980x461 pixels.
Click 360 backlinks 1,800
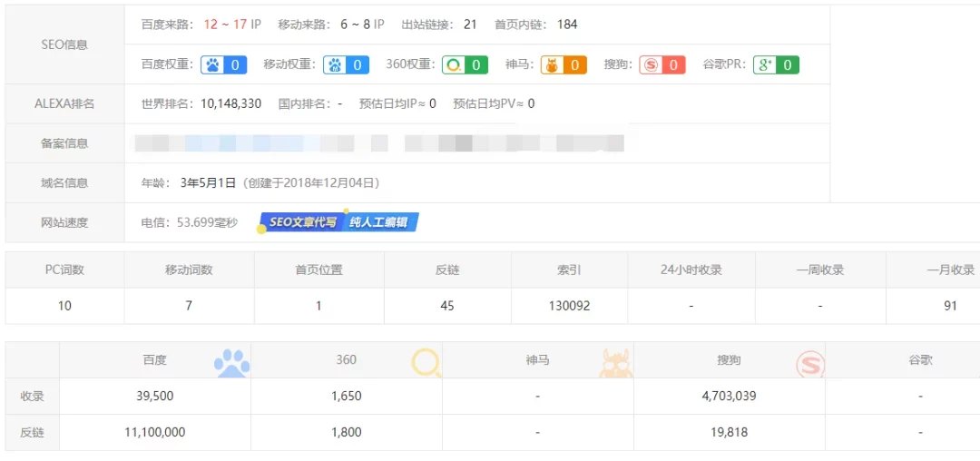[x=347, y=432]
